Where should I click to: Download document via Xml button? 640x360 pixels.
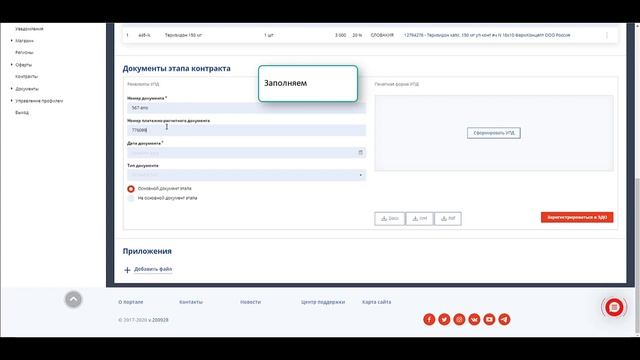point(420,218)
